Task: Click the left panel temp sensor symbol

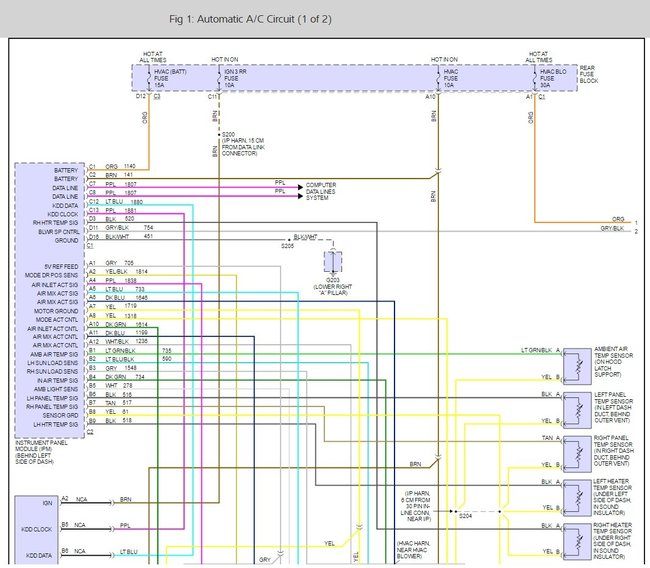Action: coord(577,410)
